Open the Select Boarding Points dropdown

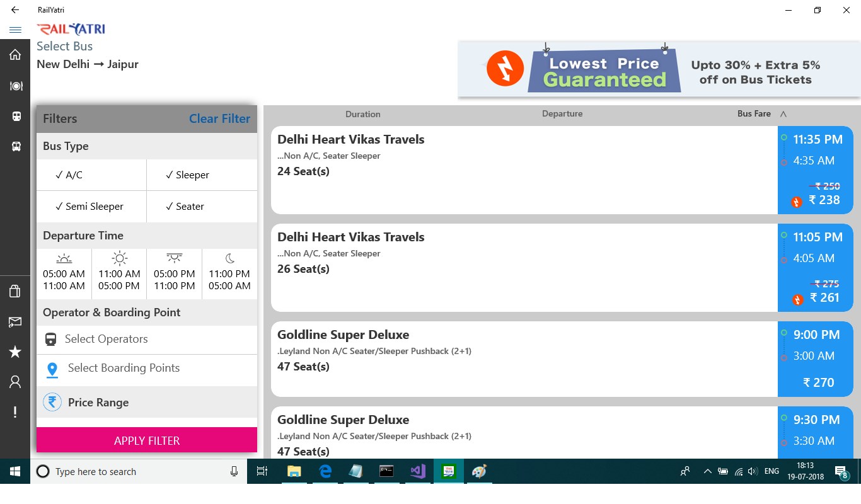147,370
